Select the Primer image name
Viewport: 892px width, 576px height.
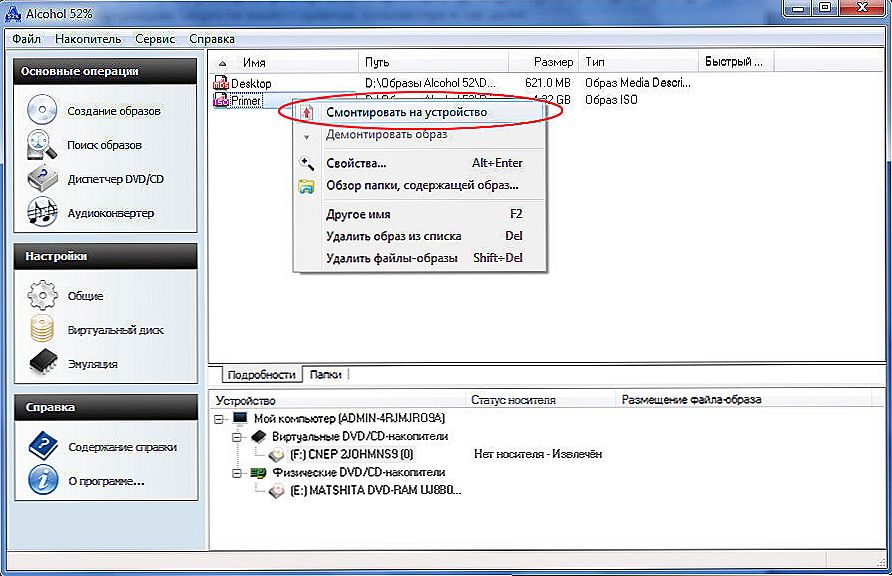coord(246,101)
